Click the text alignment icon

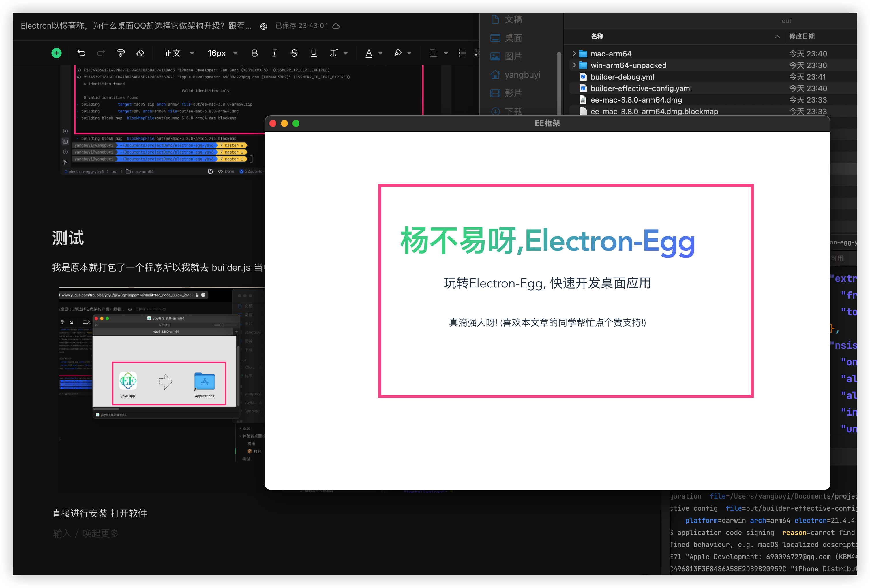point(433,52)
